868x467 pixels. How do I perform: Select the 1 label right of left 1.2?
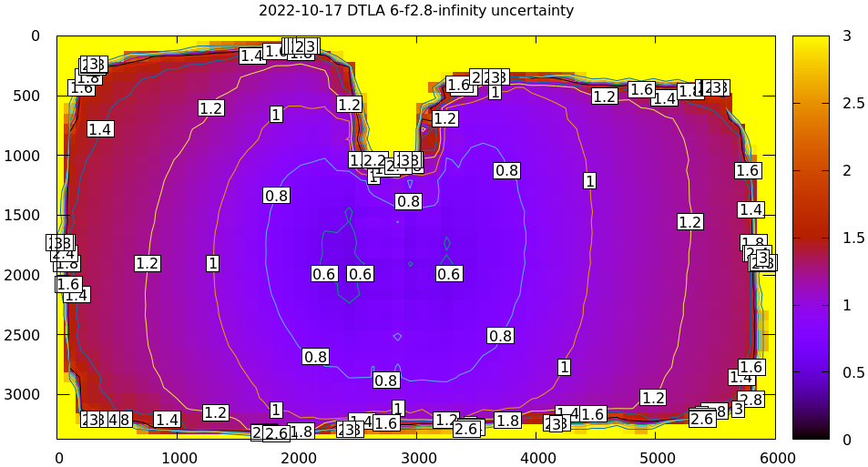click(x=212, y=264)
